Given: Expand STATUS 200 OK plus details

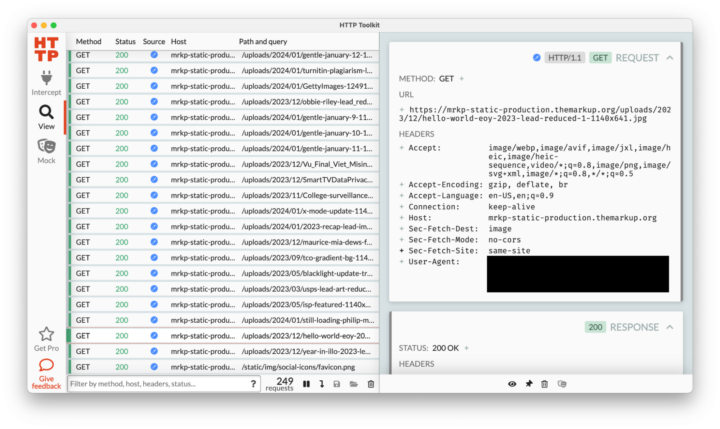Looking at the screenshot, I should (467, 348).
